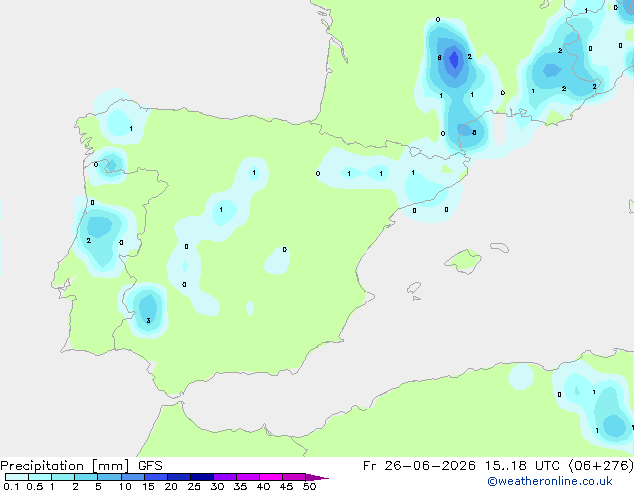Select the 40–45 mm magenta legend swatch
The height and width of the screenshot is (490, 634).
(x=271, y=477)
